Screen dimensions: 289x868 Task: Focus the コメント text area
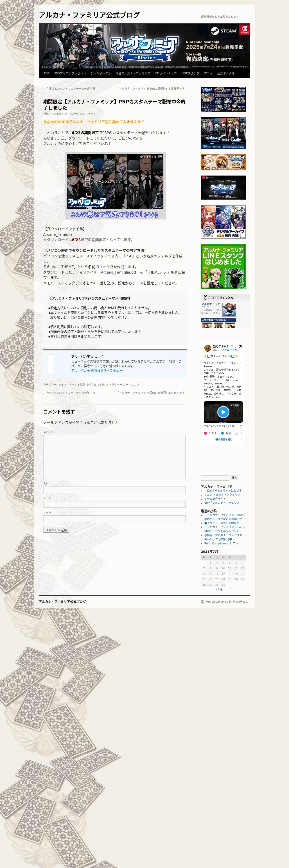[x=114, y=457]
